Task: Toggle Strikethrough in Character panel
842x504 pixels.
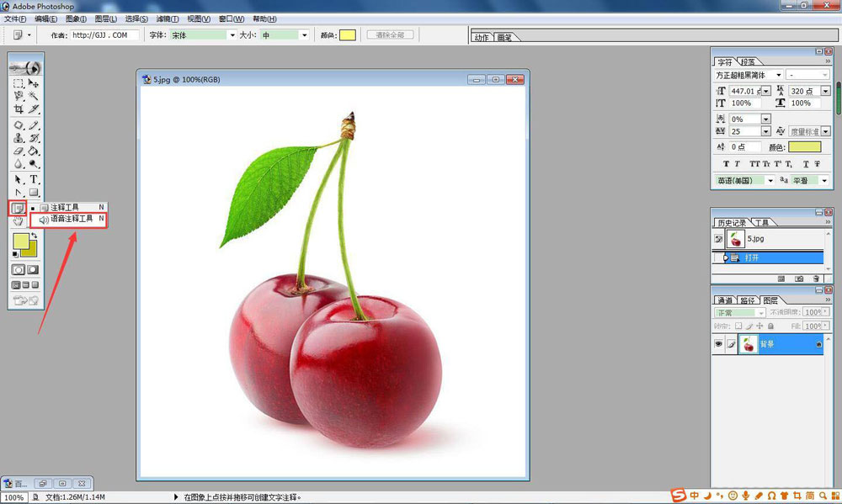Action: coord(818,164)
